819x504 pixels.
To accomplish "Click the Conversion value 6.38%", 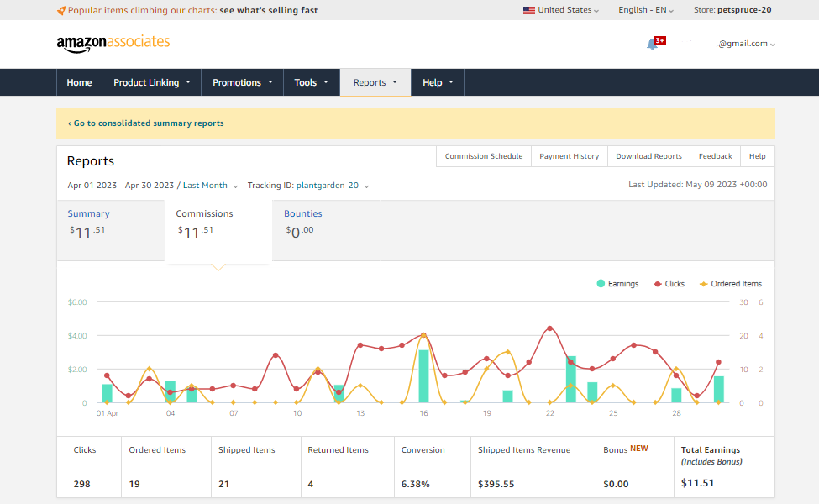I will tap(415, 484).
